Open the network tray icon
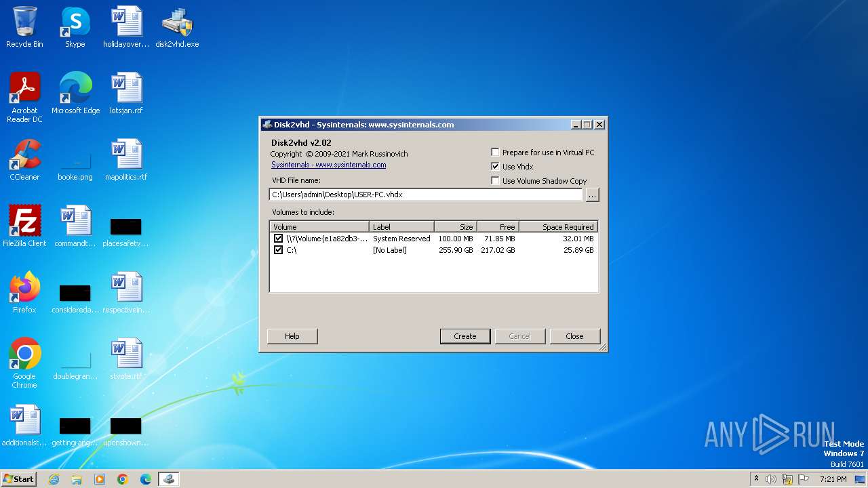The height and width of the screenshot is (488, 868). coord(787,479)
